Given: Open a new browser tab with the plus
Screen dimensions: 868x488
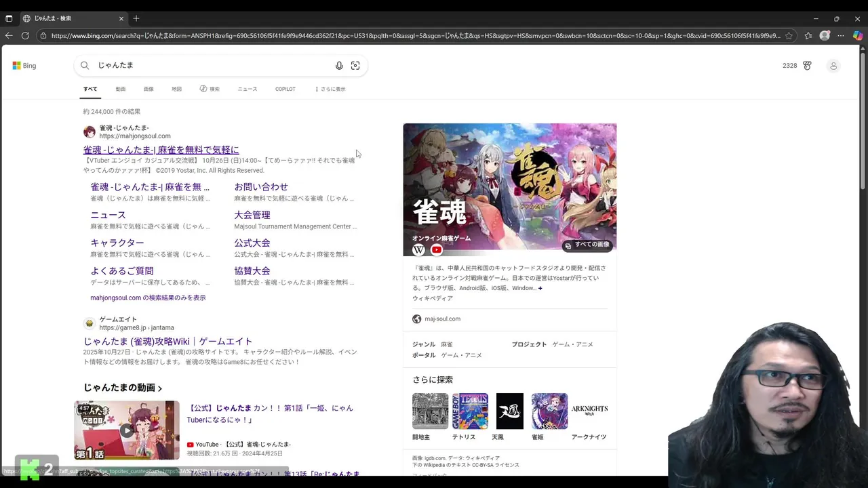Looking at the screenshot, I should pos(136,18).
